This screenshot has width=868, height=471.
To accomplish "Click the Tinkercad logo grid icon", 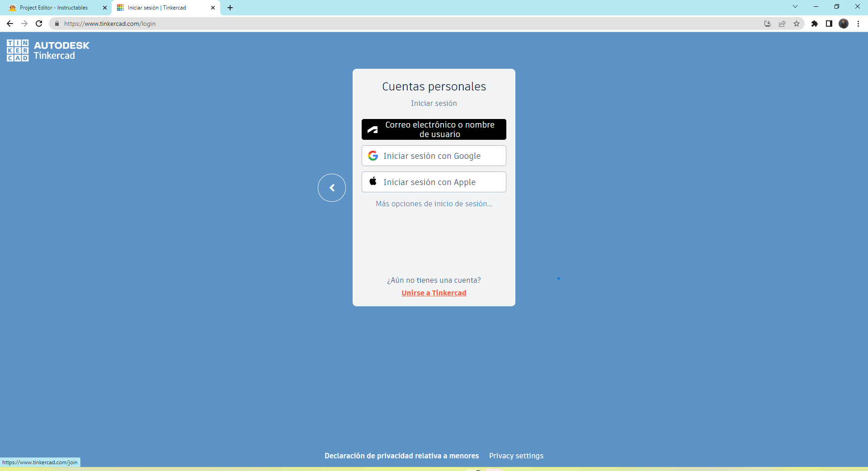I will (18, 50).
